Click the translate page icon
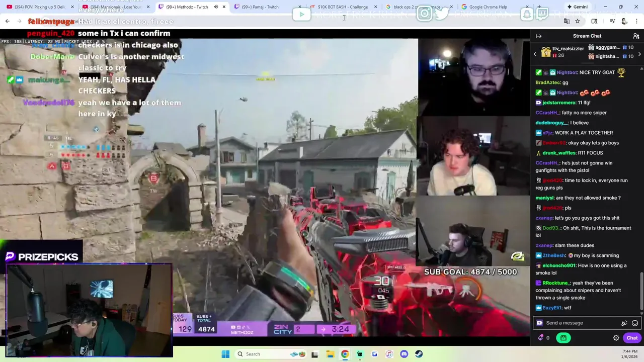Image resolution: width=644 pixels, height=362 pixels. click(x=567, y=21)
